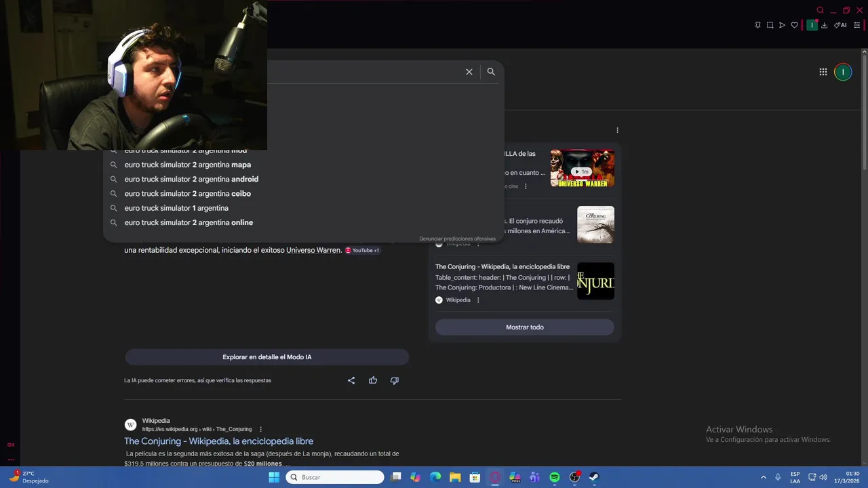
Task: Launch Copilot from the taskbar
Action: (x=416, y=477)
